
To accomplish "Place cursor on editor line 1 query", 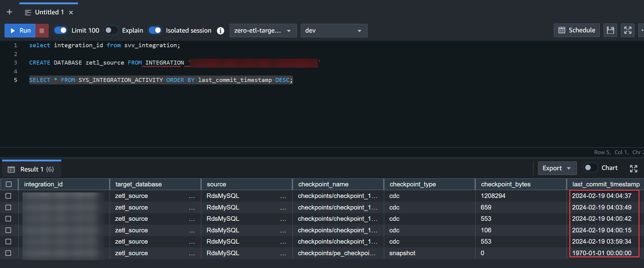I will pos(104,45).
